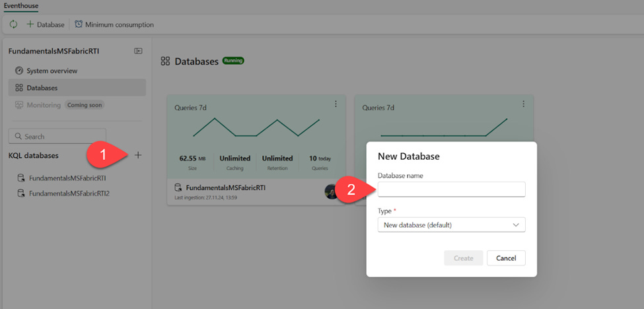Focus the Search box in the sidebar
This screenshot has width=644, height=309.
[x=57, y=136]
